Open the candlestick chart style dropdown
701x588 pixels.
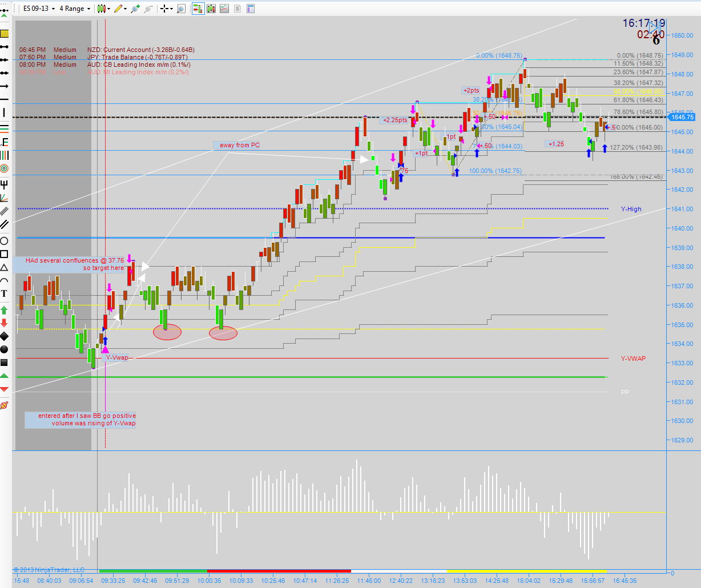click(x=103, y=9)
